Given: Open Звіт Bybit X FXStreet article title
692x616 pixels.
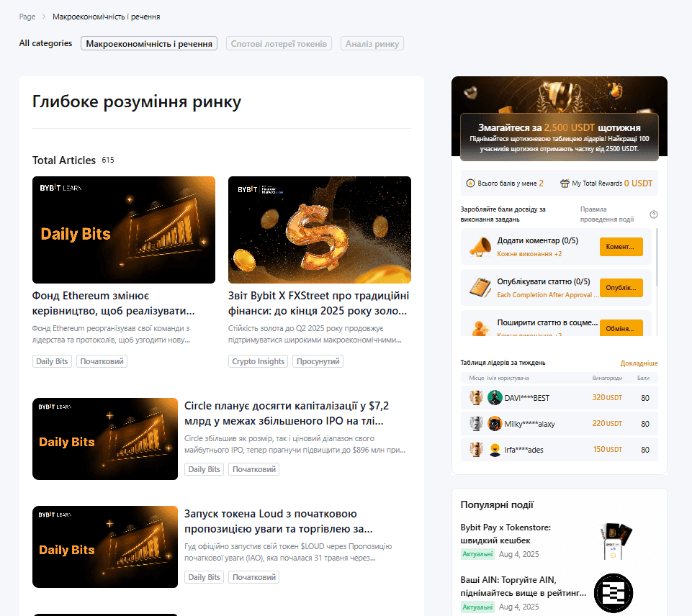Looking at the screenshot, I should tap(319, 303).
